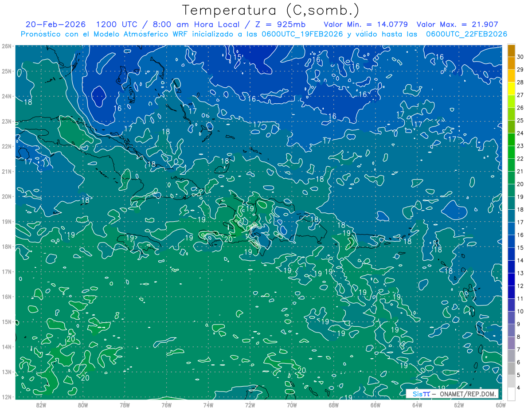Click the 62W longitude axis label
532x411 pixels.
coord(459,404)
